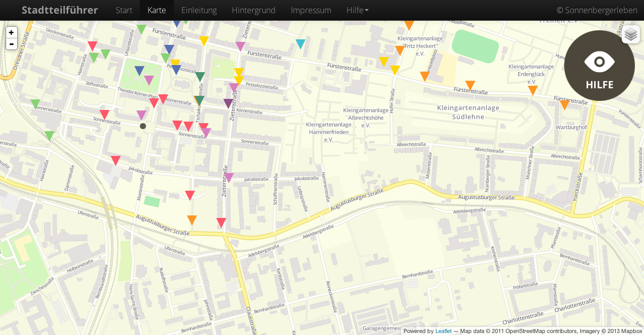Screen dimensions: 644x335
Task: Expand the Hilfe dropdown menu
Action: click(x=357, y=10)
